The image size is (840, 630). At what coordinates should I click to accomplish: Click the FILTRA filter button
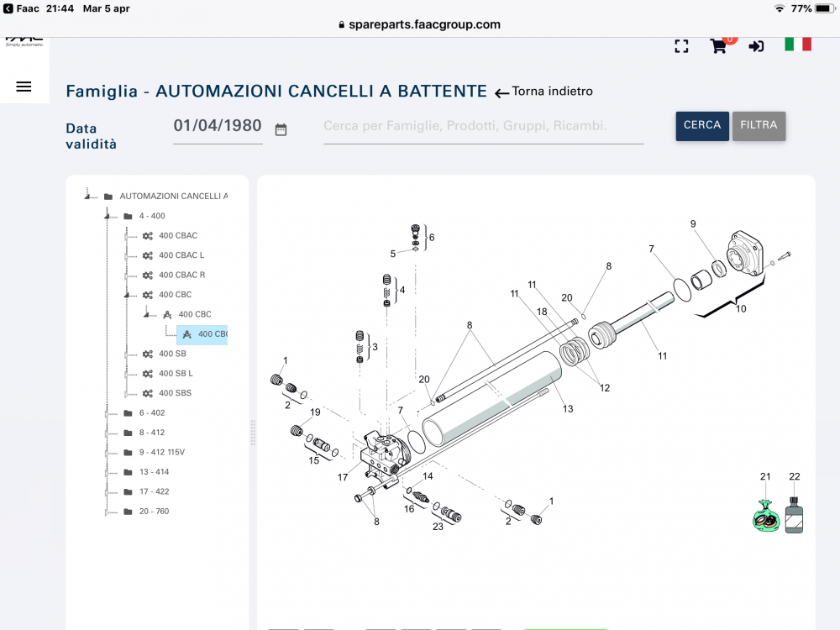[x=759, y=126]
